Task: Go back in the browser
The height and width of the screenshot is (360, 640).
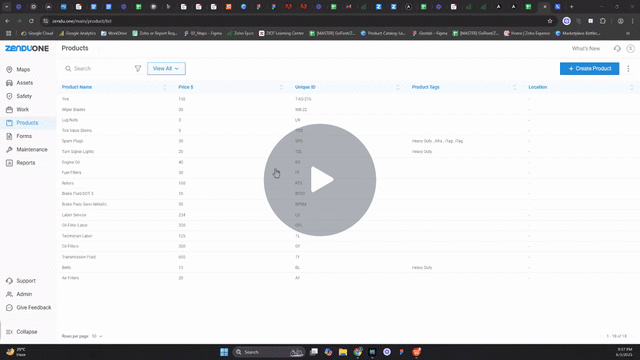Action: point(7,21)
